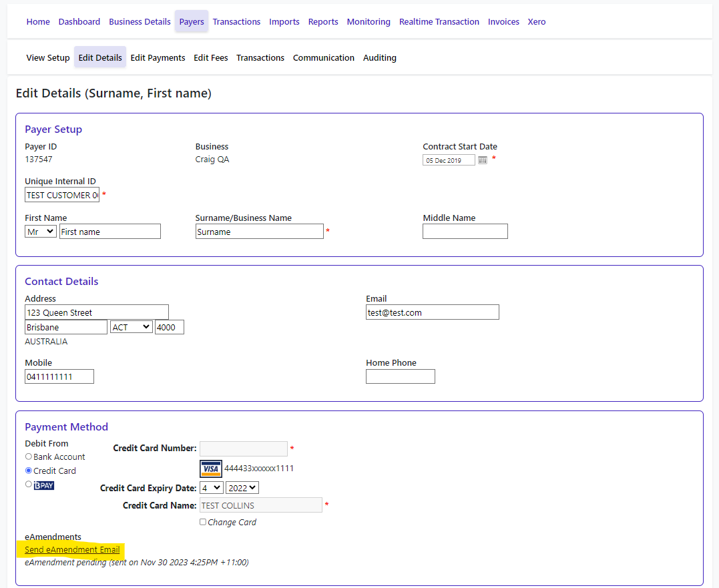The image size is (719, 588).
Task: Open the Realtime Transaction menu
Action: point(439,22)
